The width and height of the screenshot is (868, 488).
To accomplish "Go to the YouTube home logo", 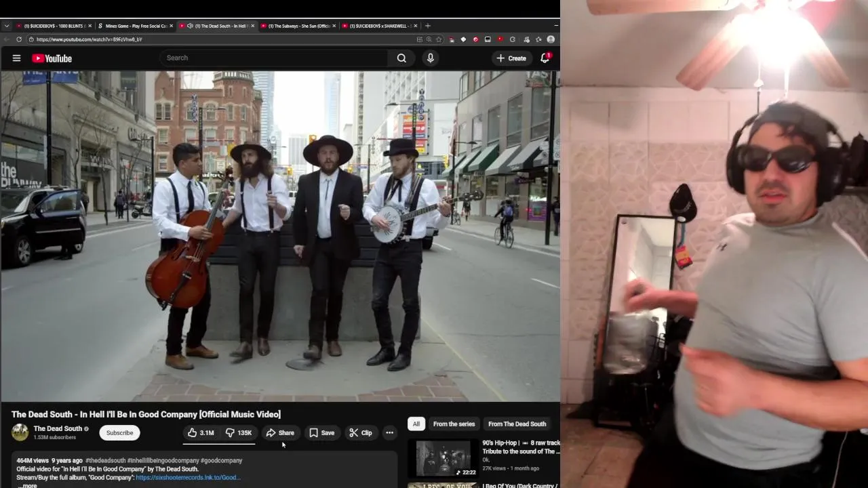I will click(x=52, y=58).
